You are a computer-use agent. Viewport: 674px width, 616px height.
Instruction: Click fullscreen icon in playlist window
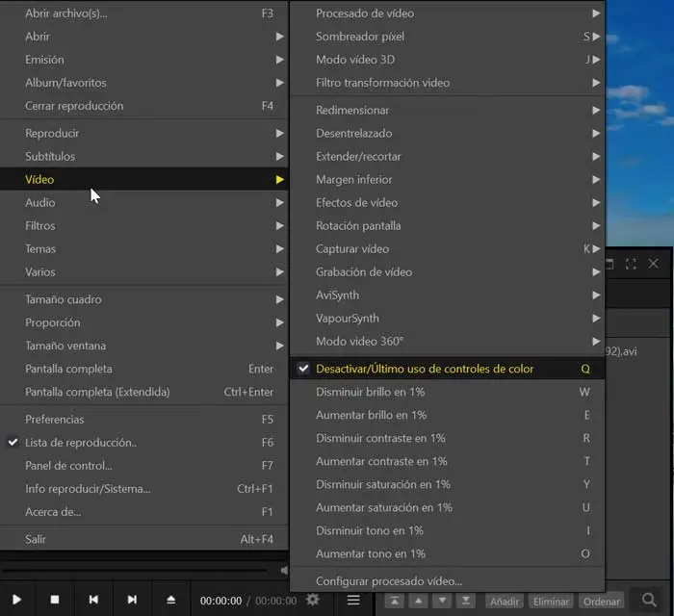click(x=631, y=264)
